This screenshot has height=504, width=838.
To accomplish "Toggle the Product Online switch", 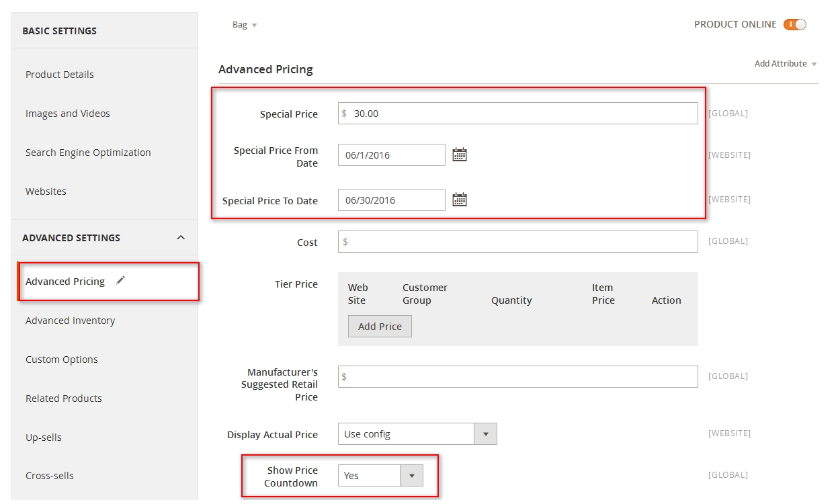I will point(794,25).
